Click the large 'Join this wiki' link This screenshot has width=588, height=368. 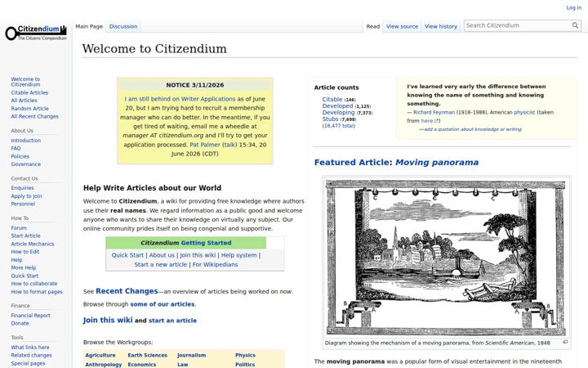108,320
